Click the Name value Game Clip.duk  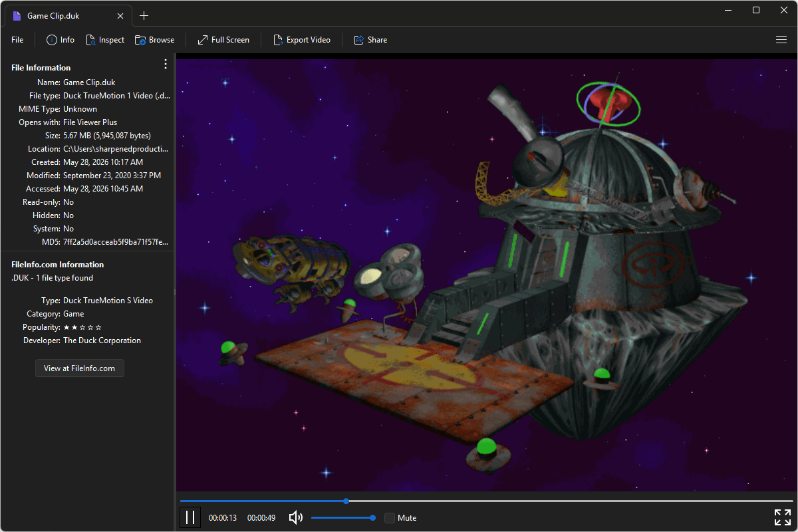[89, 82]
